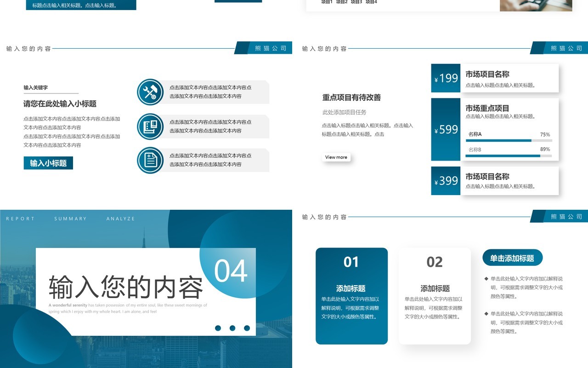Click 输入您的内容 header on the price slide
The width and height of the screenshot is (588, 368).
pyautogui.click(x=324, y=49)
